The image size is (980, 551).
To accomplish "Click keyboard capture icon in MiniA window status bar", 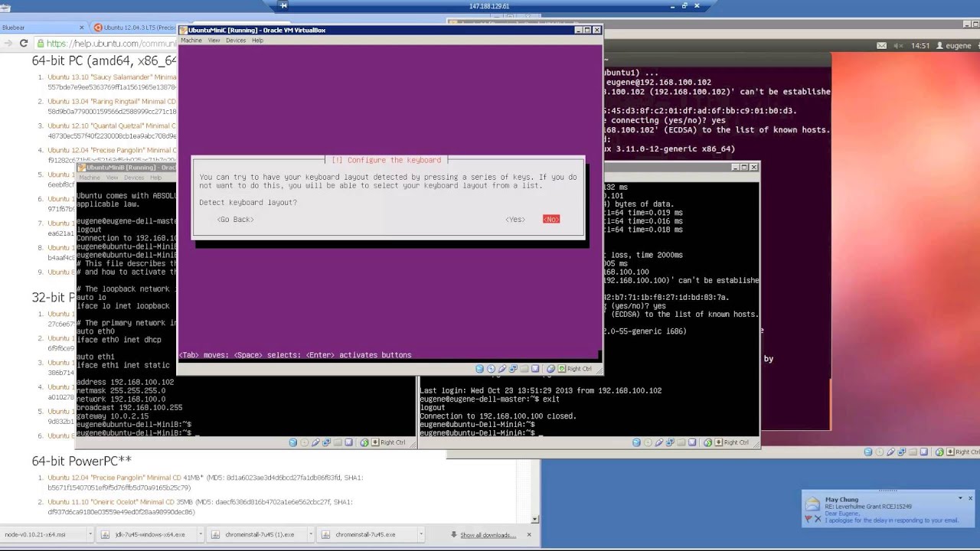I will [x=718, y=442].
